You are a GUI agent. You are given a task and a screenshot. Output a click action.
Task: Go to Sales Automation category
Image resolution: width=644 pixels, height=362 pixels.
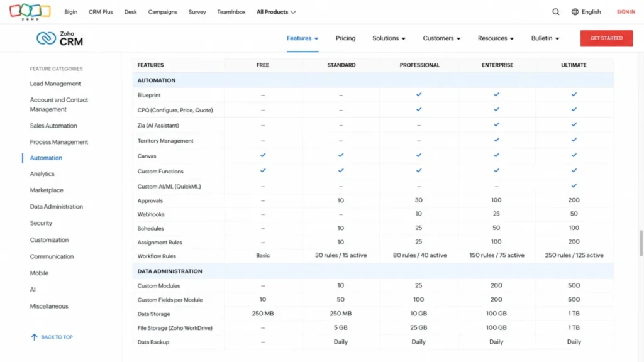click(x=53, y=126)
